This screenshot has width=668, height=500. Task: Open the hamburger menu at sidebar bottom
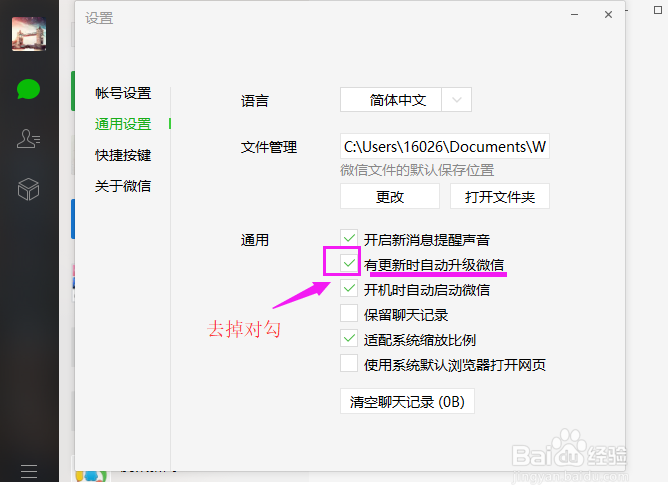[x=29, y=471]
